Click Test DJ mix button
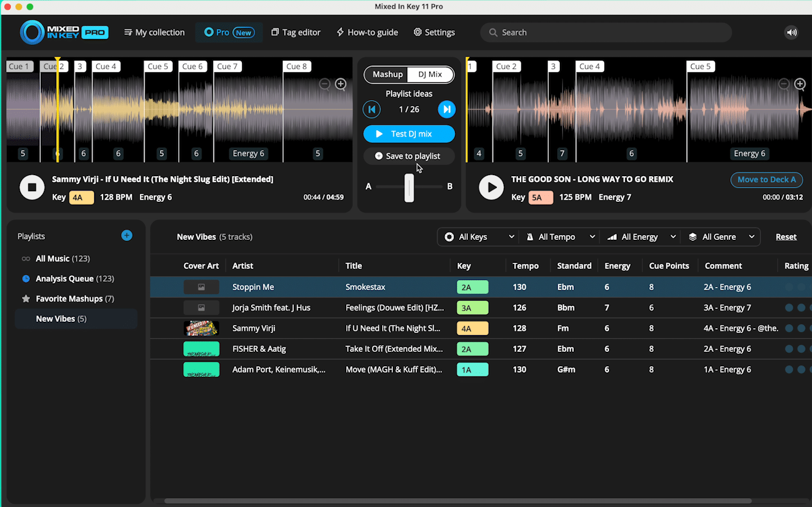The width and height of the screenshot is (812, 507). (409, 134)
